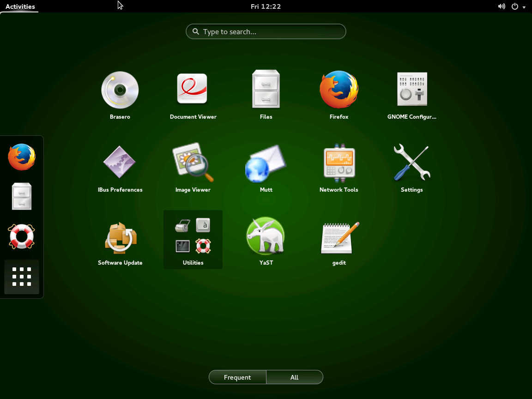Click the Files cabinet icon in the dash

pos(22,196)
